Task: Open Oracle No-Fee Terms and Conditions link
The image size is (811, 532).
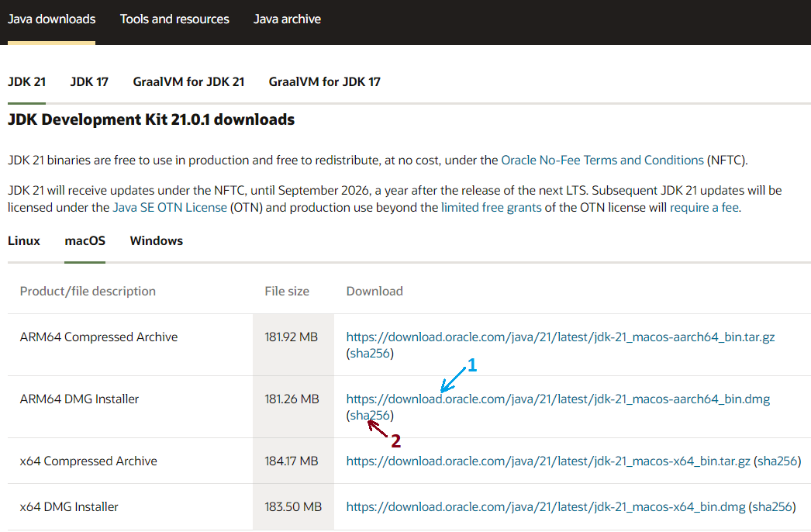Action: (602, 161)
